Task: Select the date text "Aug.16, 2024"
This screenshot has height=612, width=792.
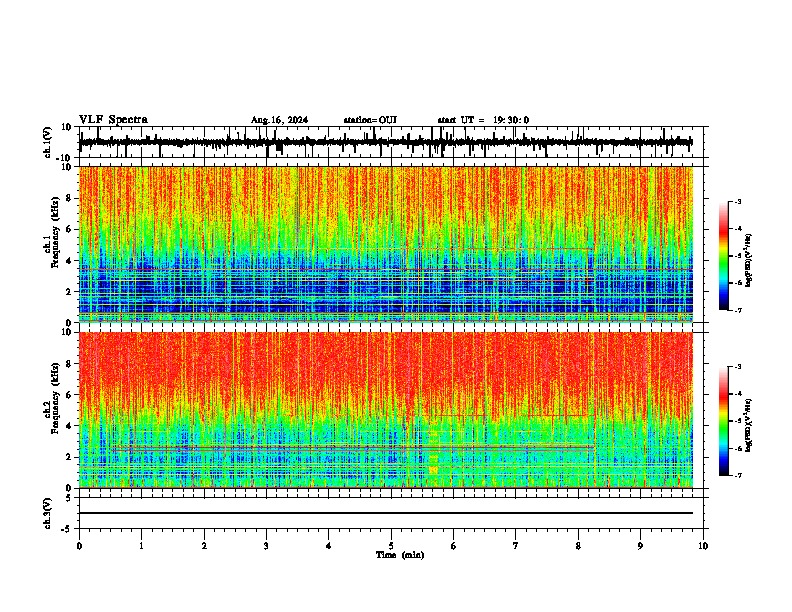Action: click(x=279, y=120)
